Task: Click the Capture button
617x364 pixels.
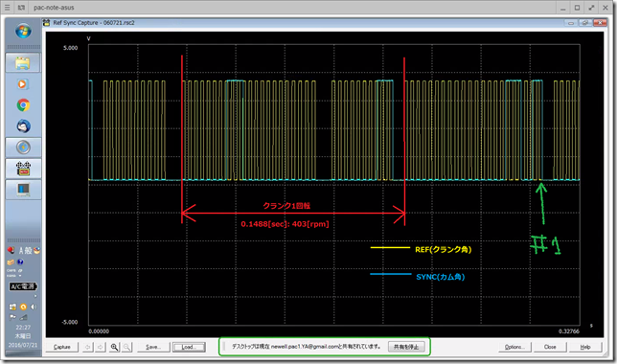Action: coord(62,347)
